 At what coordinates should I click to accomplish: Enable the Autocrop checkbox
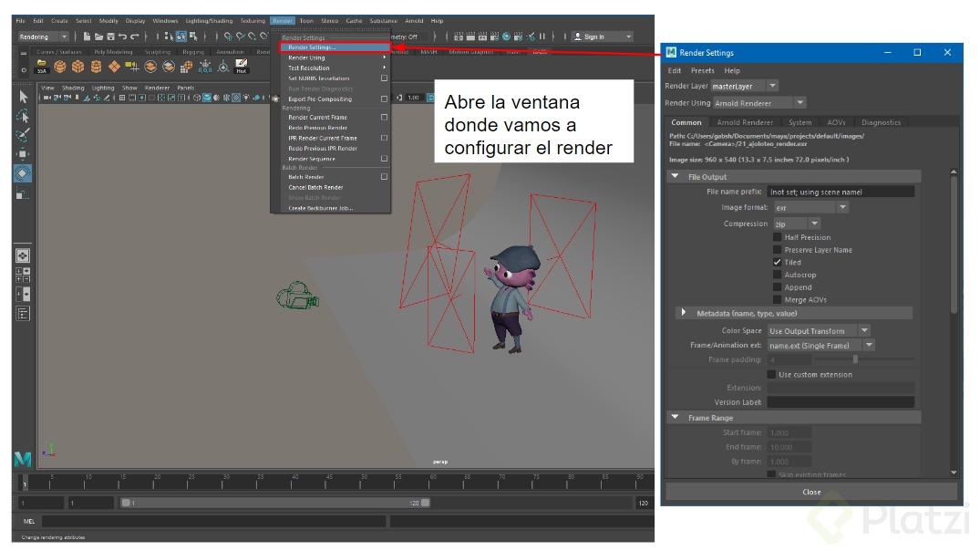coord(777,275)
